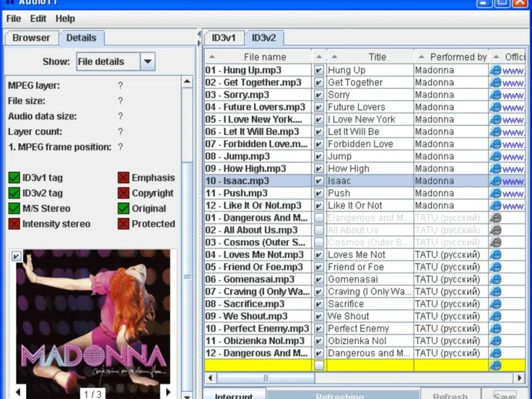Click the web icon in Forbidden Love row
This screenshot has height=399, width=532.
495,144
